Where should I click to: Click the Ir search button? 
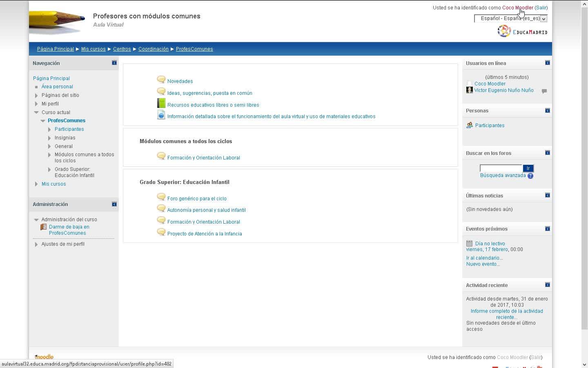click(528, 168)
